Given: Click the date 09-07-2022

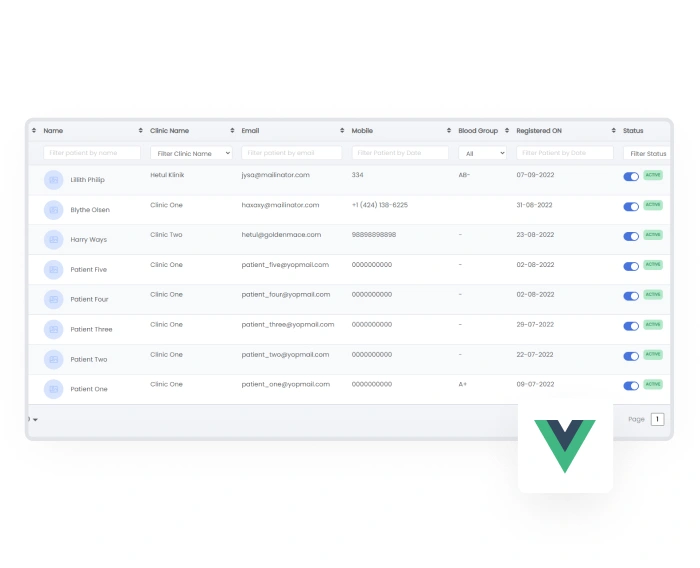Looking at the screenshot, I should [x=535, y=384].
